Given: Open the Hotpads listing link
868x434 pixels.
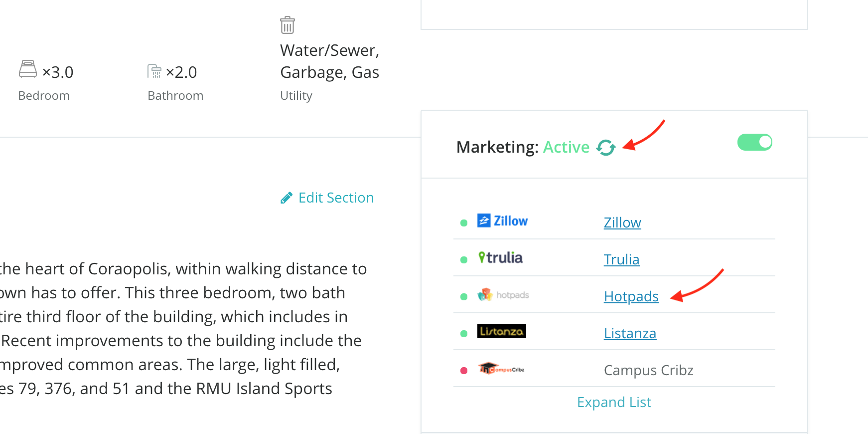Looking at the screenshot, I should click(x=631, y=296).
